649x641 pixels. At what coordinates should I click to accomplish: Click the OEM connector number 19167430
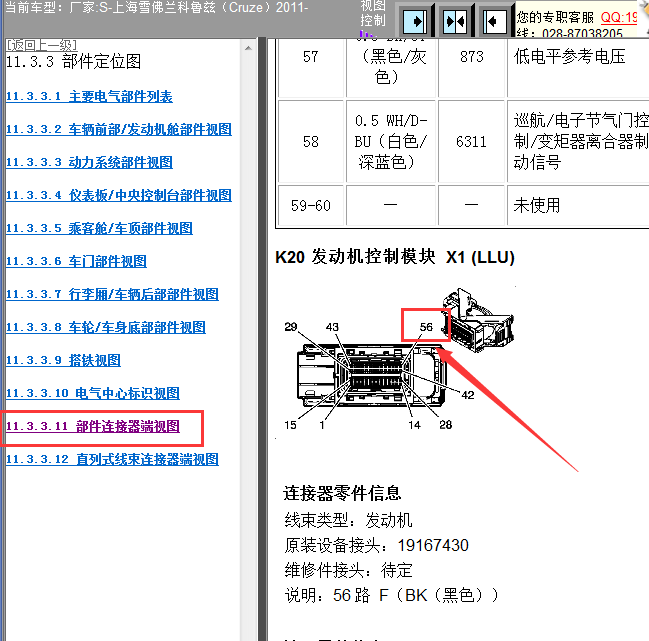(x=433, y=545)
